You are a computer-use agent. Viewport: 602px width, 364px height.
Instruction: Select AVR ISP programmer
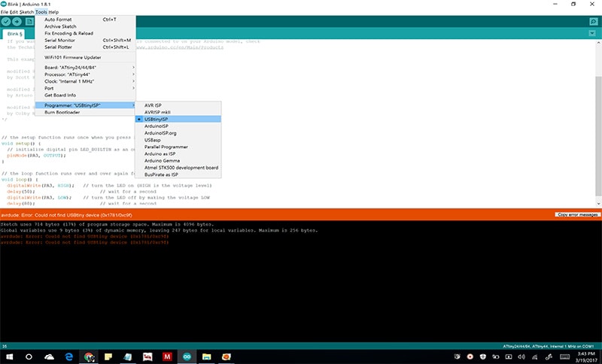pyautogui.click(x=178, y=105)
